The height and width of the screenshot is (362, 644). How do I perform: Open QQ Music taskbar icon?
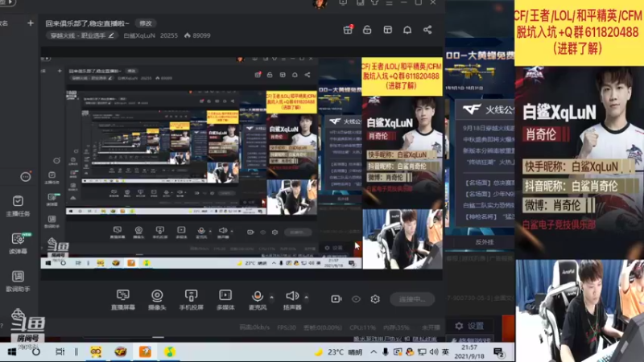point(170,352)
